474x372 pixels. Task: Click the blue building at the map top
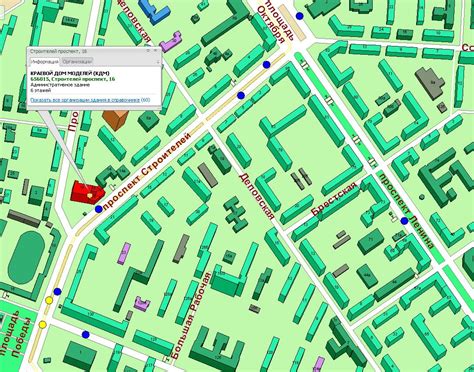pyautogui.click(x=154, y=11)
